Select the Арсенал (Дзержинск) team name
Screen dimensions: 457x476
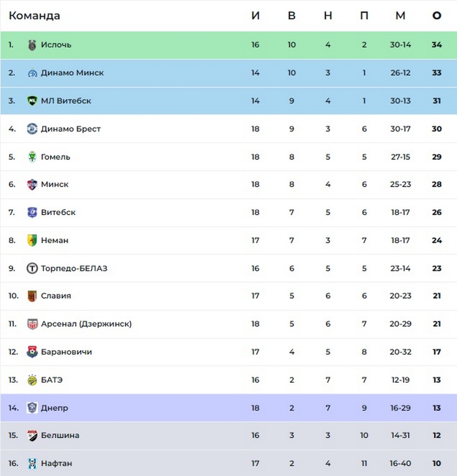pyautogui.click(x=86, y=324)
